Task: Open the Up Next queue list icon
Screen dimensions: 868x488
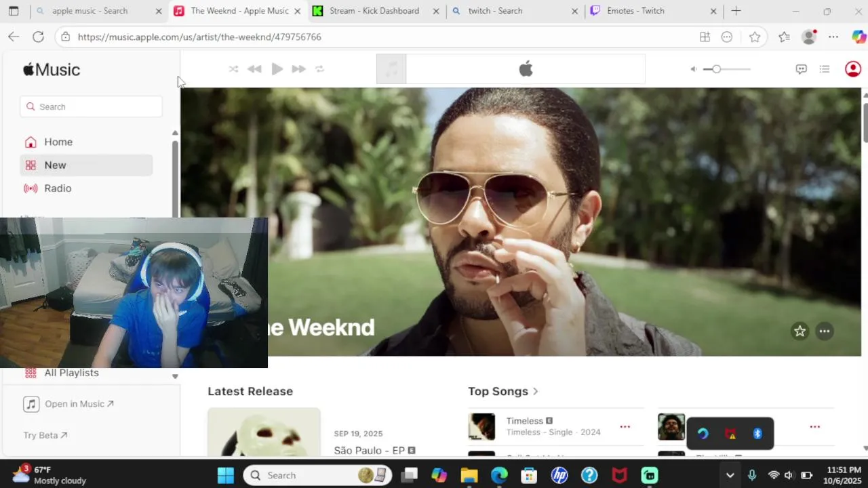Action: point(825,69)
